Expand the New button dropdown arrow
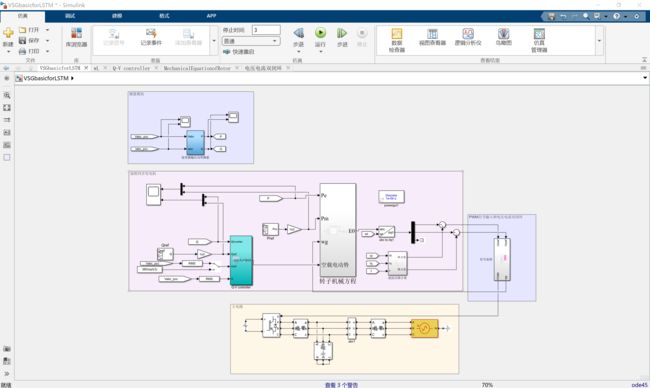Viewport: 650px width, 388px height. pyautogui.click(x=8, y=52)
